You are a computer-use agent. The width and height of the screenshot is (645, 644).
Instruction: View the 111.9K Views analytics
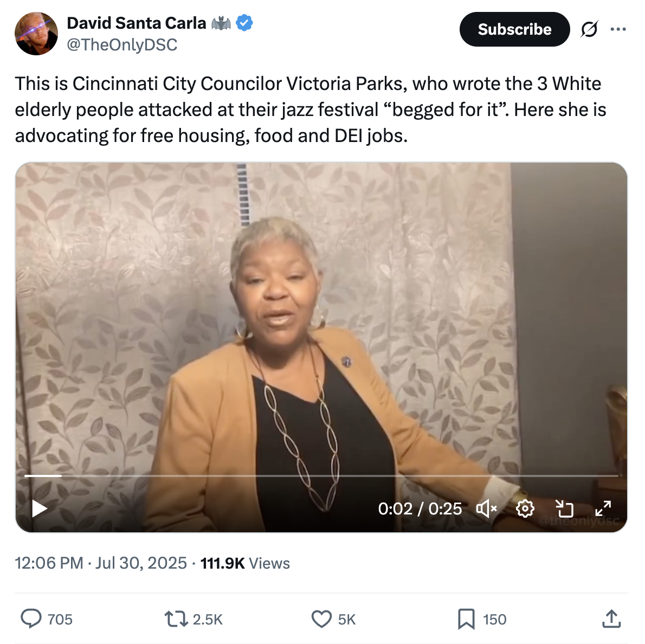245,563
